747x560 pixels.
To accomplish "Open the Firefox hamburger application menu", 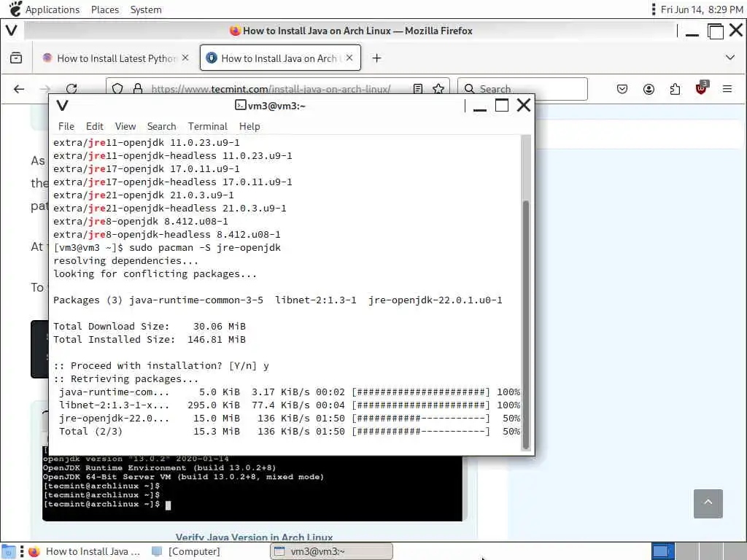I will click(x=727, y=89).
